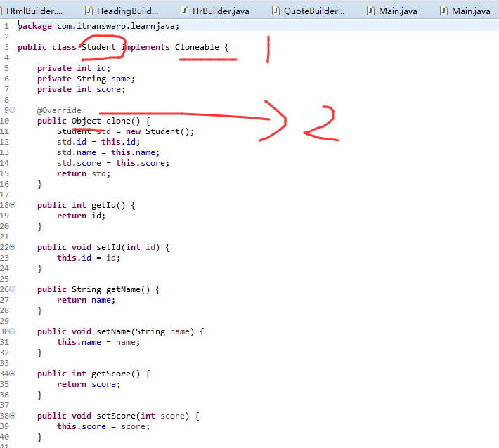Fold the getName() method
The image size is (499, 448).
12,289
